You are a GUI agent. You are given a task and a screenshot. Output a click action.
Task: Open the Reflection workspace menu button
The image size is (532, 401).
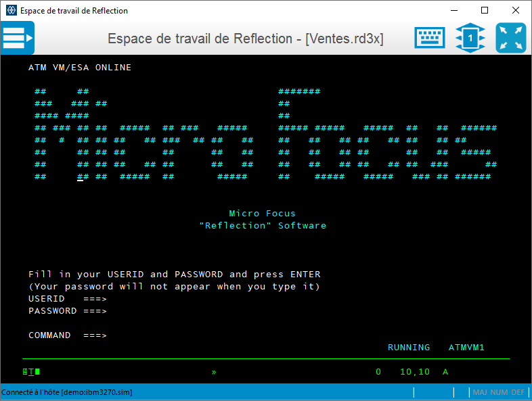click(x=18, y=38)
